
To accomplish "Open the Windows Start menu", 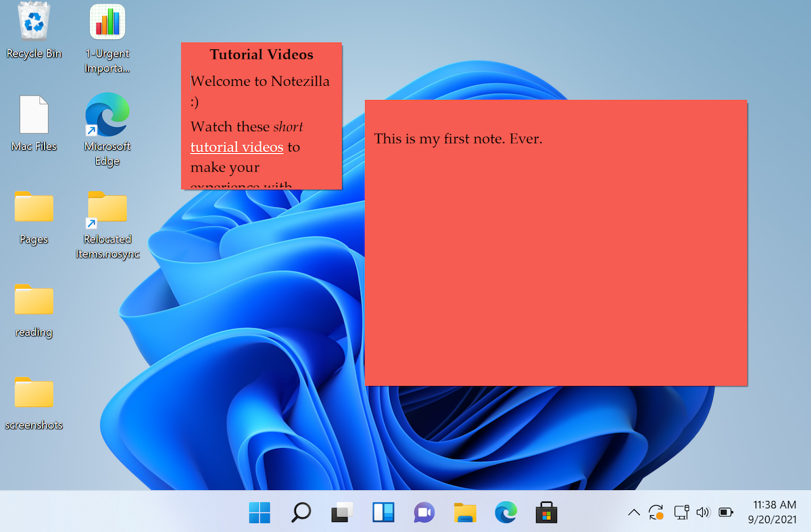I will pyautogui.click(x=260, y=512).
